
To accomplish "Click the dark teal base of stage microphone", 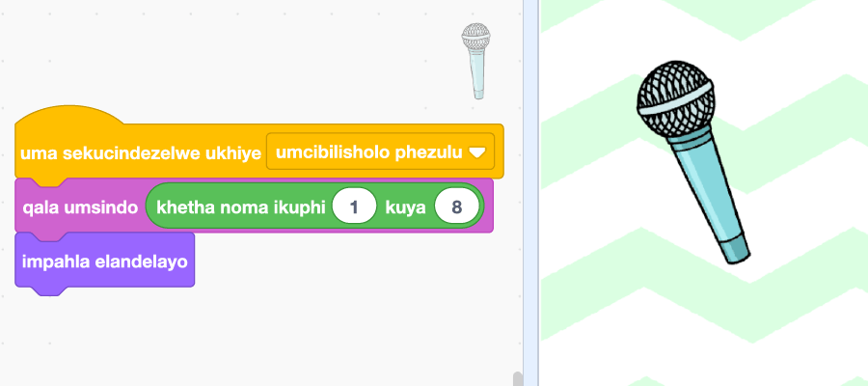I will click(x=736, y=250).
